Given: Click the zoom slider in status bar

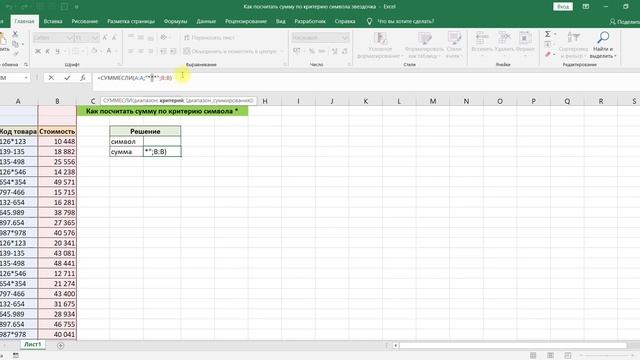Looking at the screenshot, I should tap(608, 356).
